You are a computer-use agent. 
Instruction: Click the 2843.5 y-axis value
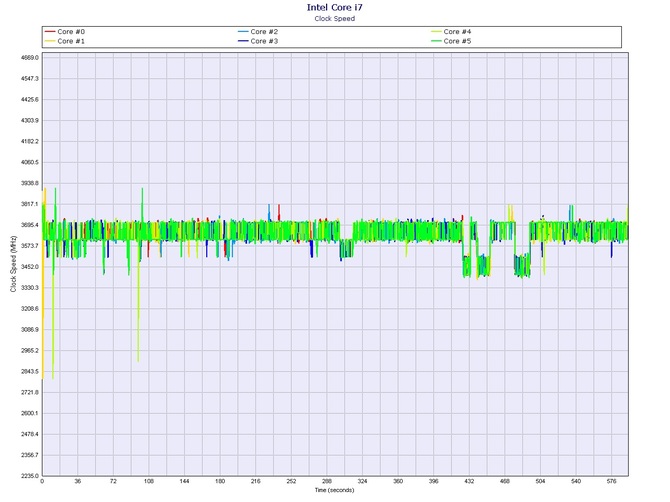point(29,372)
